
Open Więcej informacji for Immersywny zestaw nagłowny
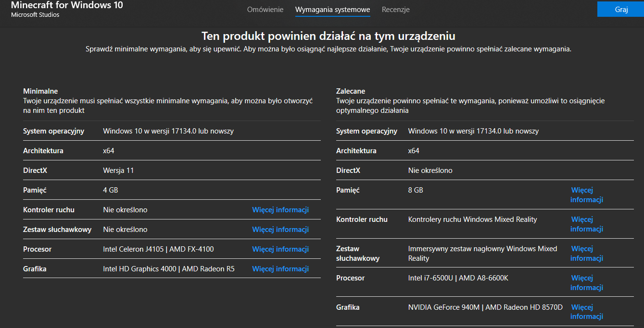pyautogui.click(x=586, y=254)
